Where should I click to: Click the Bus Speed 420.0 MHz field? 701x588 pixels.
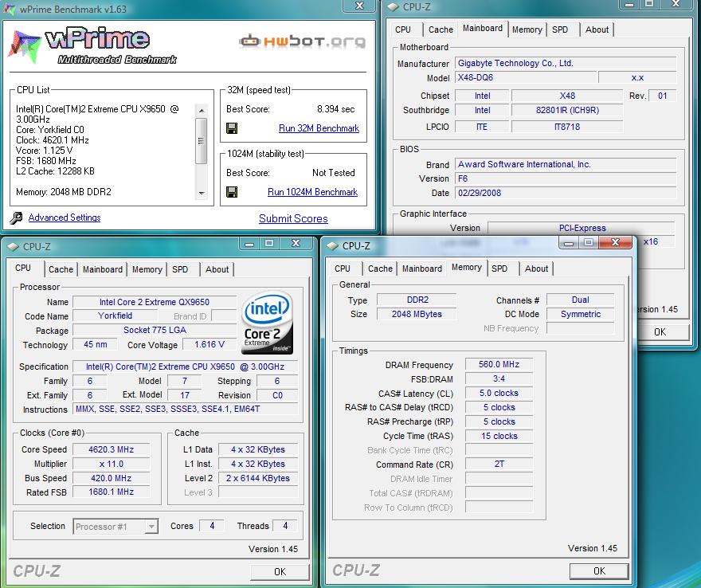[x=112, y=478]
